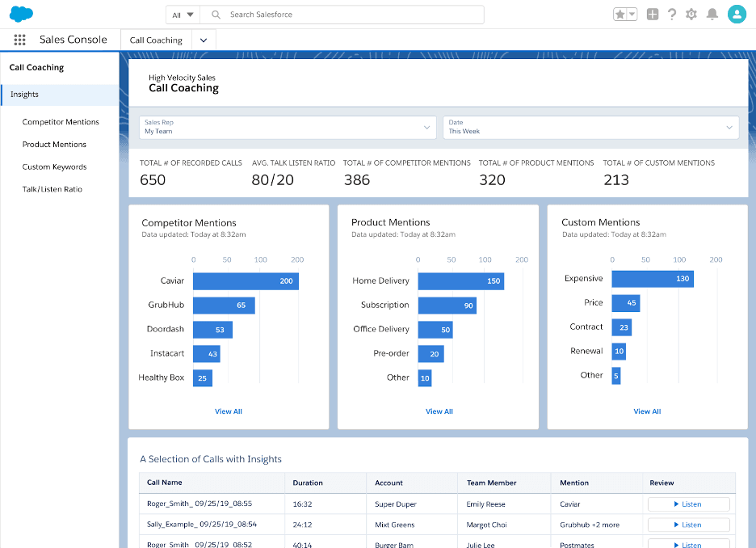Listen to the Roger_Smith_09/25/19_08:55 call
Screen dimensions: 756x548
tap(688, 504)
